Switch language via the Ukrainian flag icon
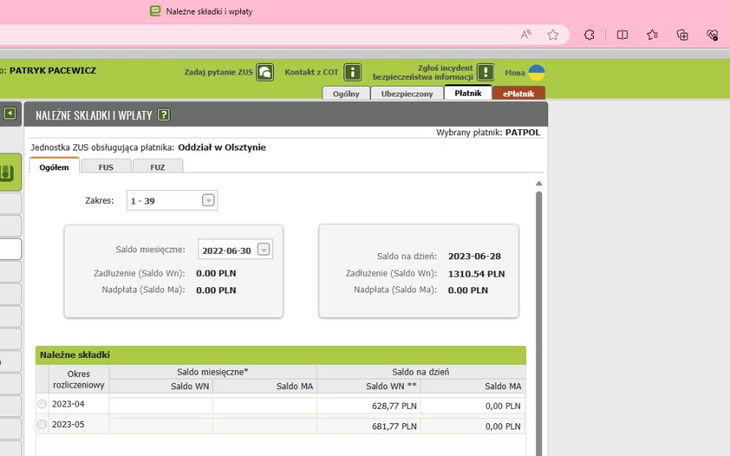This screenshot has height=456, width=730. tap(537, 72)
